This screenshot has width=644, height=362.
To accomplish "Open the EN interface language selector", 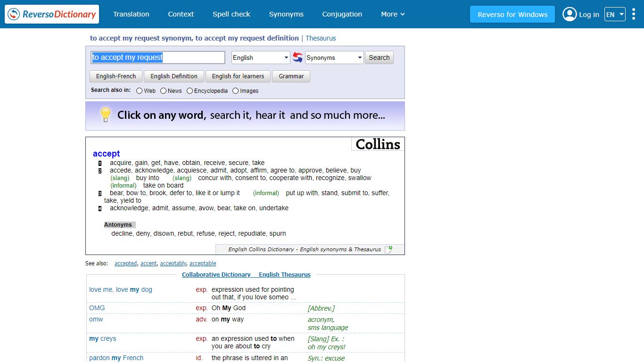I will [x=615, y=14].
